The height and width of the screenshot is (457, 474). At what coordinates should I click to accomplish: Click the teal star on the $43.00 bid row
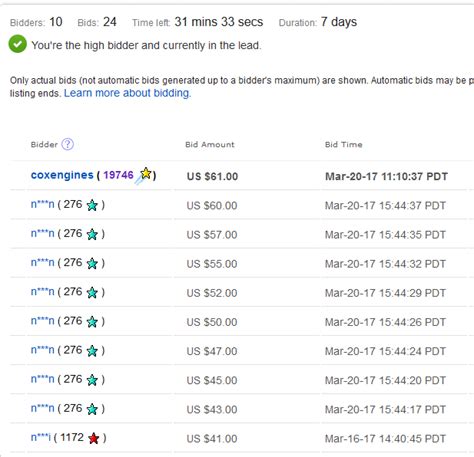click(92, 409)
